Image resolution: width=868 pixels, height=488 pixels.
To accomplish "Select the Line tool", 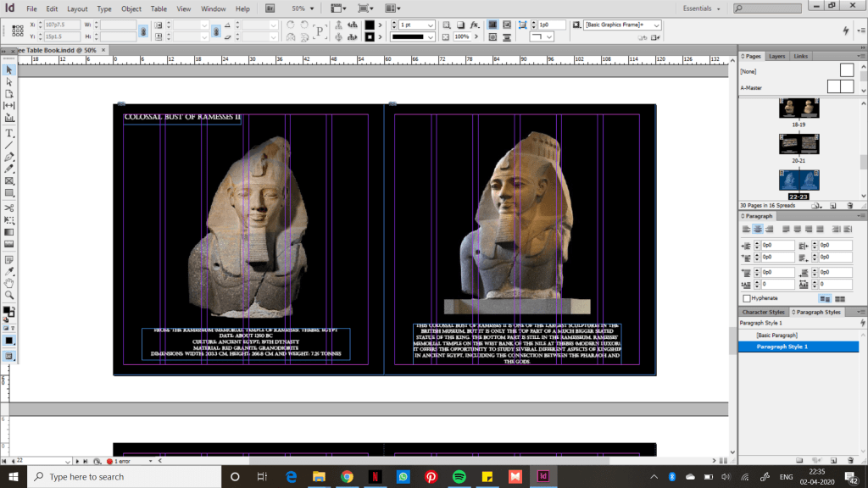I will [9, 146].
